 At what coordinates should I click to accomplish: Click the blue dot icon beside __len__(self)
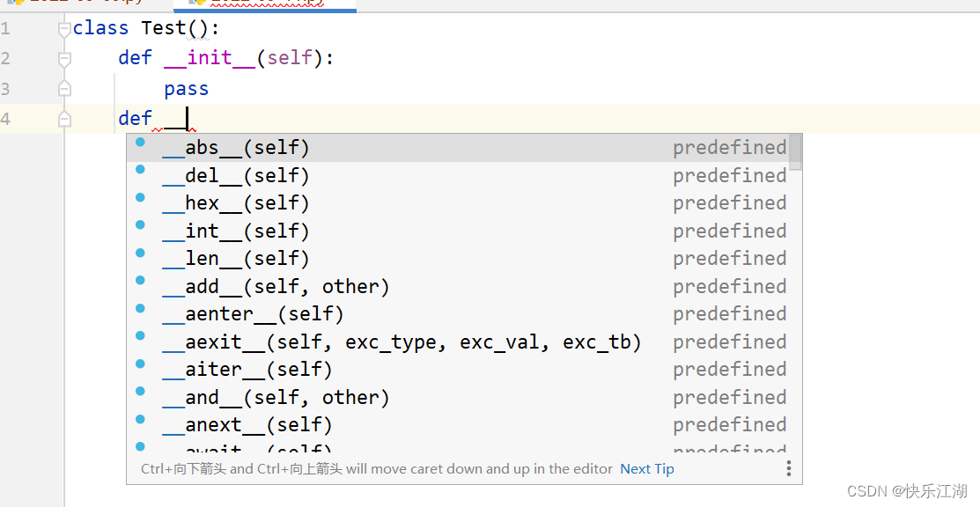click(x=140, y=253)
